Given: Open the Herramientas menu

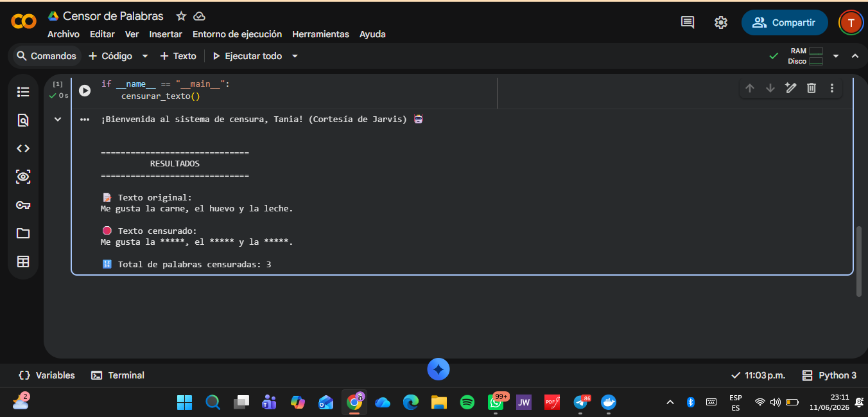Looking at the screenshot, I should tap(320, 34).
